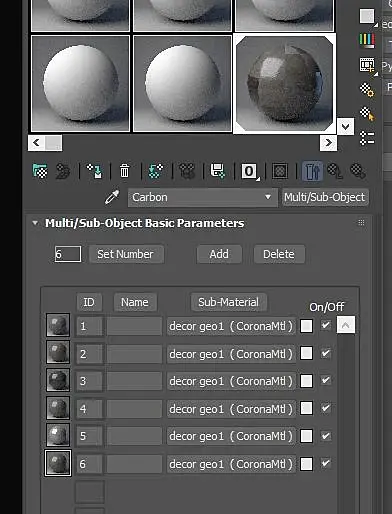
Task: Click the Multi/Sub-Object material type button
Action: pos(325,197)
